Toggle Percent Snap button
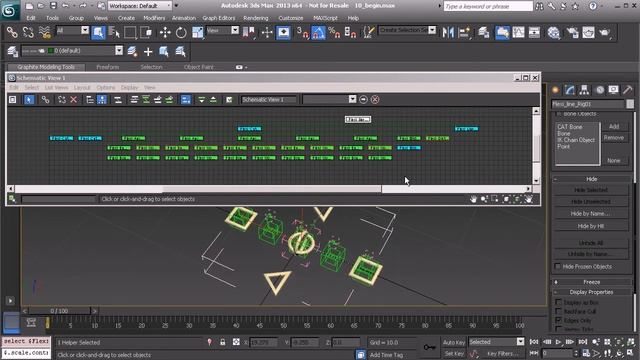The width and height of the screenshot is (640, 360). coord(334,32)
